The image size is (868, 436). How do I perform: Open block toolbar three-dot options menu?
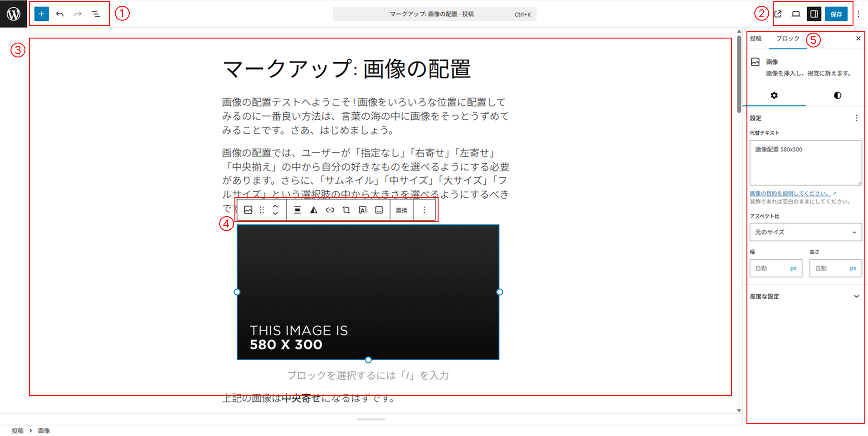[x=424, y=210]
